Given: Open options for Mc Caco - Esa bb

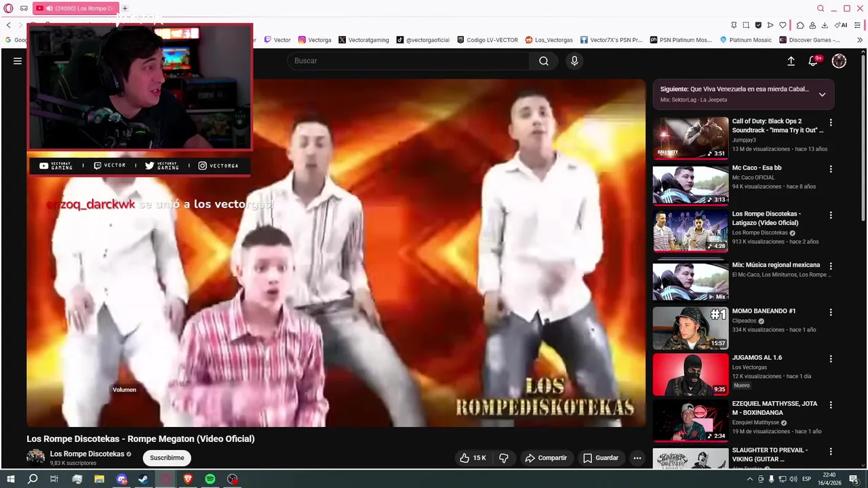Looking at the screenshot, I should point(831,169).
